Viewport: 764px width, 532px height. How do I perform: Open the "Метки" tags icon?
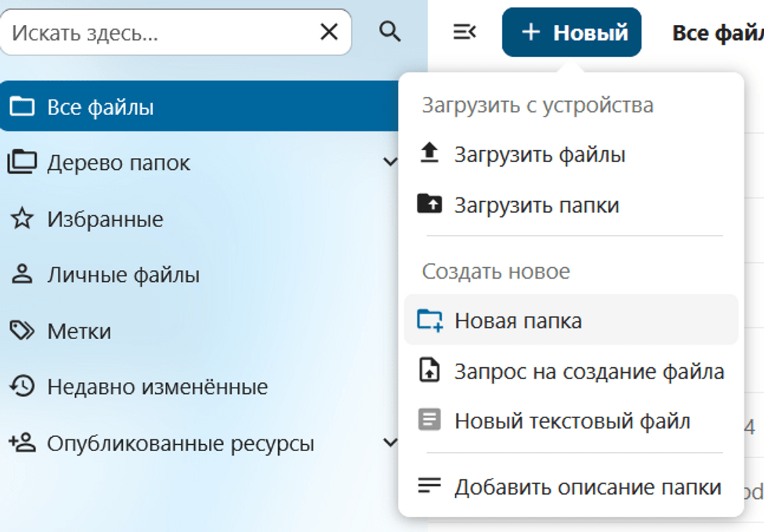pyautogui.click(x=22, y=331)
